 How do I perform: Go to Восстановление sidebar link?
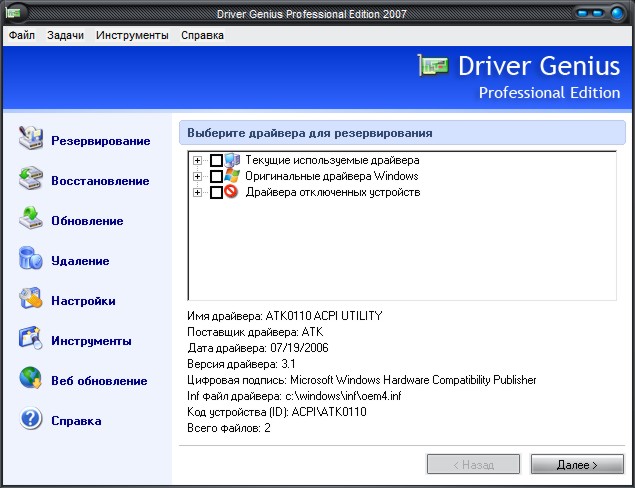click(100, 181)
